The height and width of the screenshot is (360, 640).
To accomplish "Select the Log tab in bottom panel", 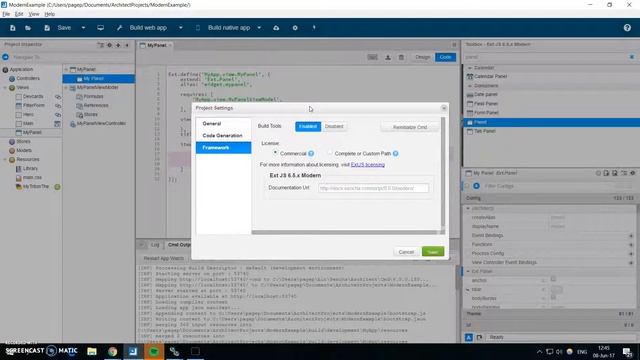I will click(155, 245).
